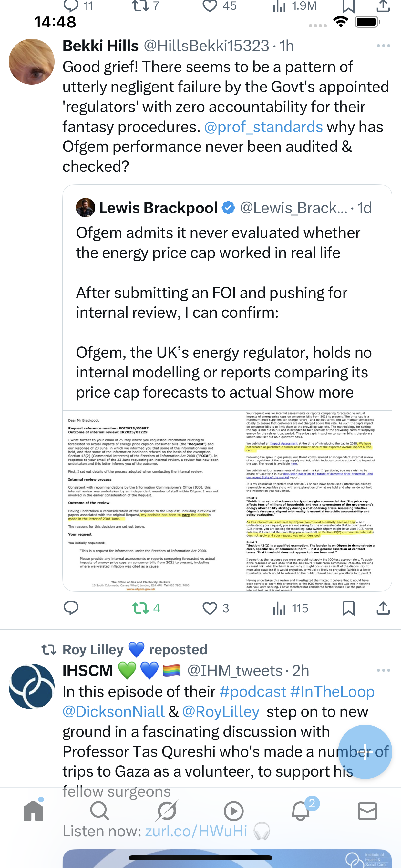401x868 pixels.
Task: Tap the compose new post button
Action: coord(365,751)
